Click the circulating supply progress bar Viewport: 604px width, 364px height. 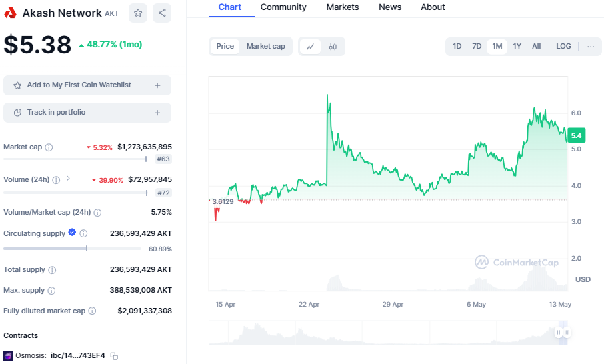[x=73, y=249]
